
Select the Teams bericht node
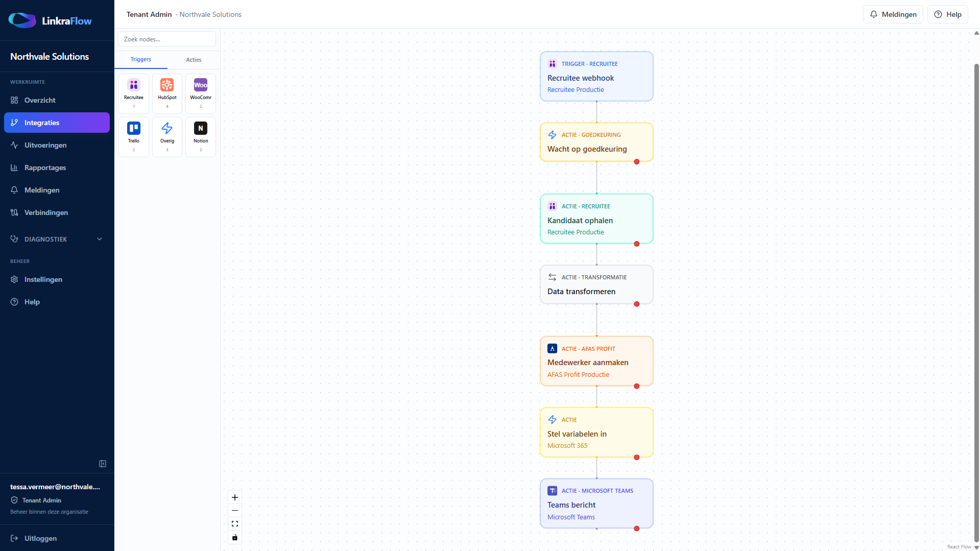tap(596, 504)
